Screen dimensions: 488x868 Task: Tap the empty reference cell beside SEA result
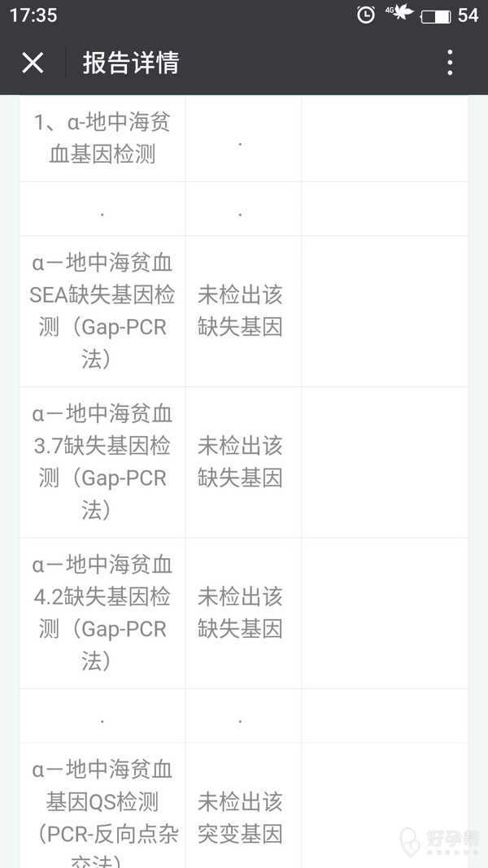point(384,311)
